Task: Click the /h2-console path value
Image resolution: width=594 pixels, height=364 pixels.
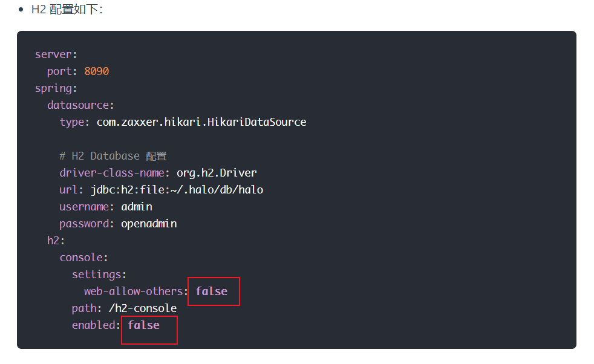Action: tap(143, 308)
